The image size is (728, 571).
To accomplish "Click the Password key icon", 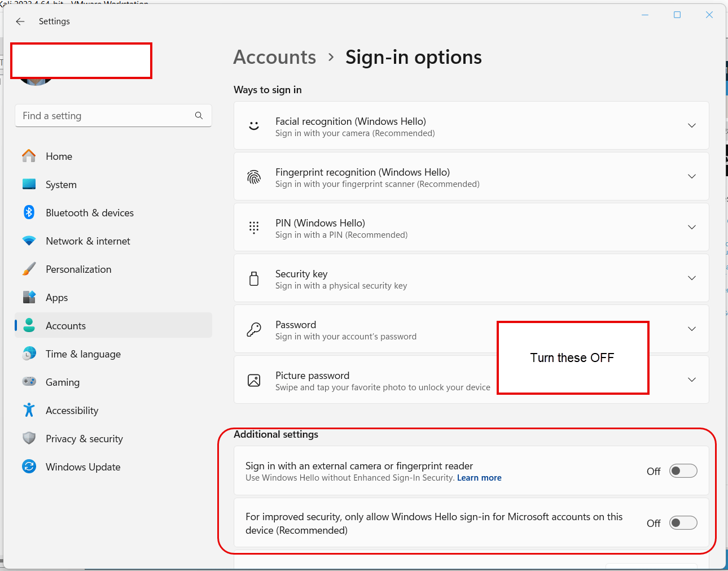I will click(254, 329).
